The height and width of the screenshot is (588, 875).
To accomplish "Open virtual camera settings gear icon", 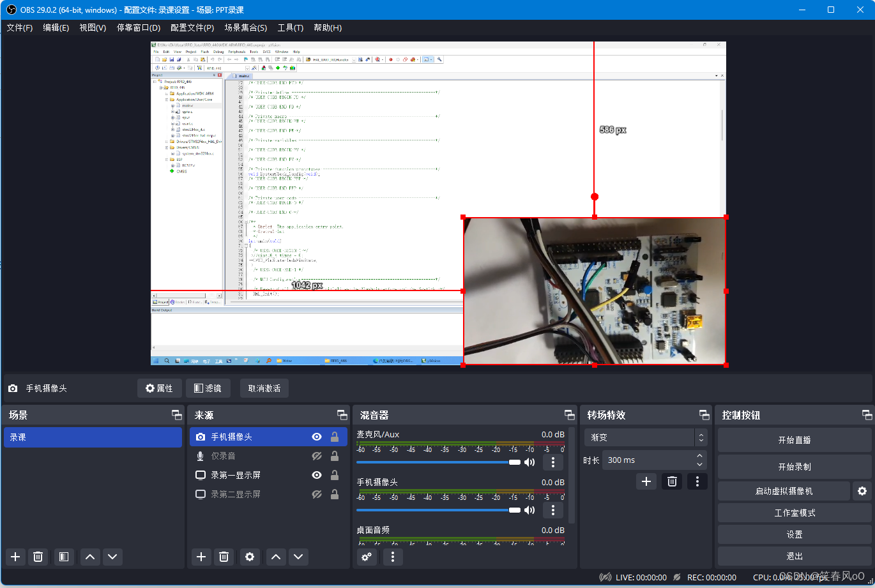I will pos(862,491).
